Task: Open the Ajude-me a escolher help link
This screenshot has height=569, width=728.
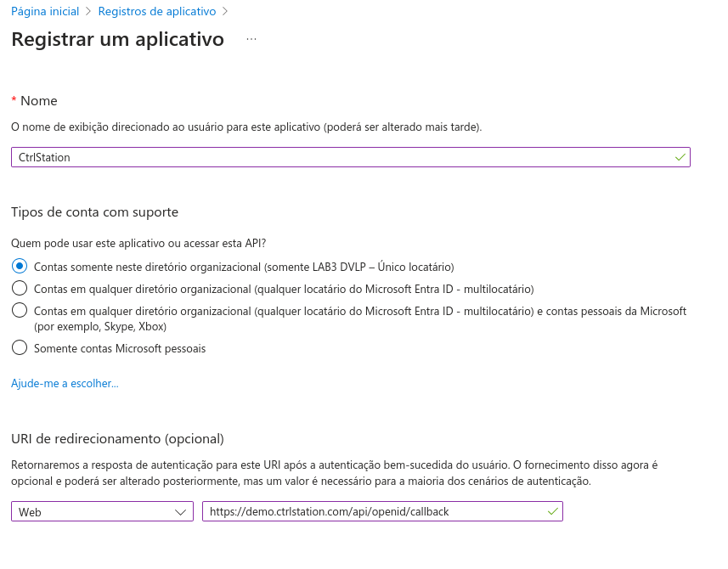Action: (65, 384)
